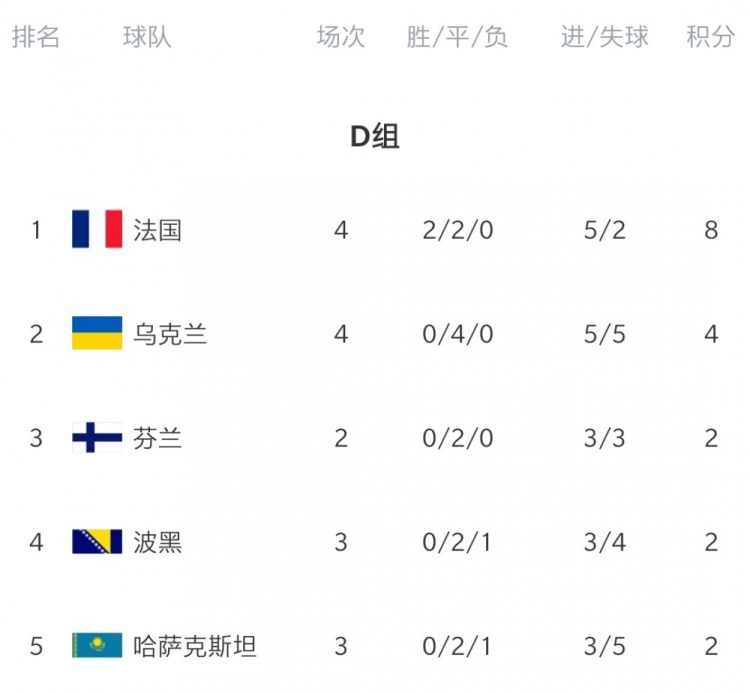Click the France flag icon
This screenshot has height=693, width=750.
pos(97,229)
